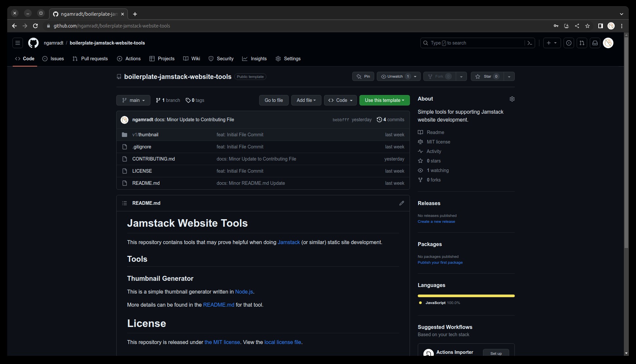The width and height of the screenshot is (636, 364).
Task: Open the repository Settings tab
Action: coord(288,59)
